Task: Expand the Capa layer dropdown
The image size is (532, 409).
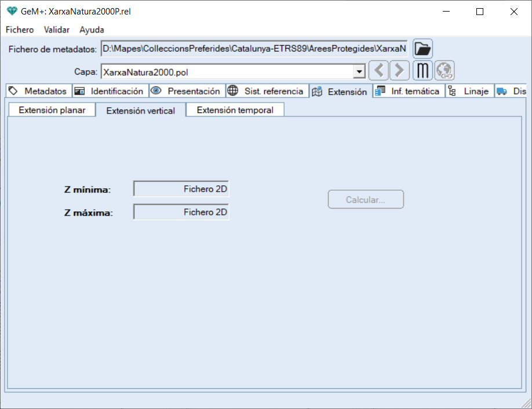Action: (x=359, y=72)
